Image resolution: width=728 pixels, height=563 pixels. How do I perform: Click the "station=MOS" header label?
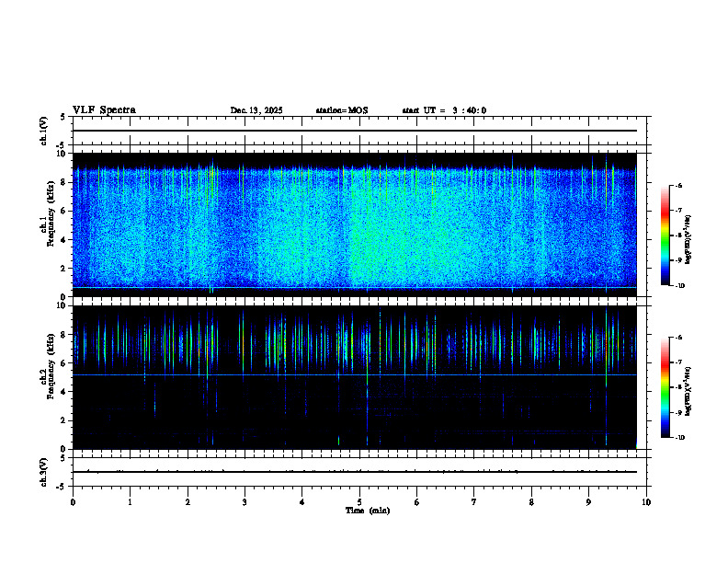click(342, 110)
